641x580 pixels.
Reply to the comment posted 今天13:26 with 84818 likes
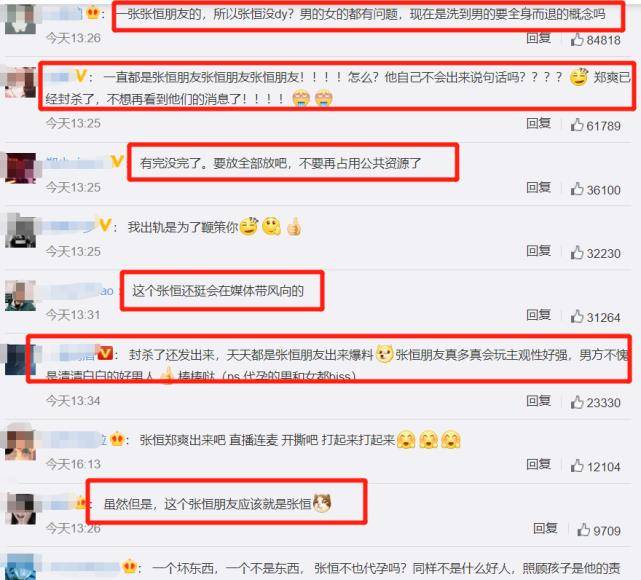point(538,38)
